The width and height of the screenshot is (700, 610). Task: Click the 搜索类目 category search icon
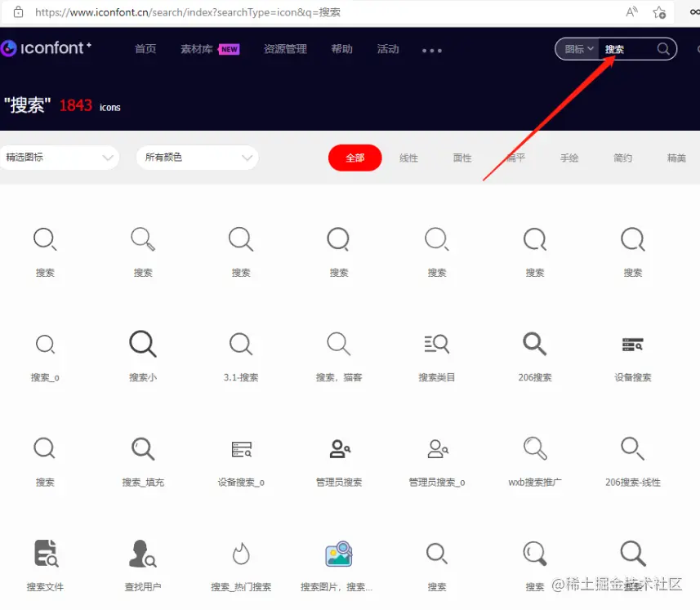(x=436, y=344)
